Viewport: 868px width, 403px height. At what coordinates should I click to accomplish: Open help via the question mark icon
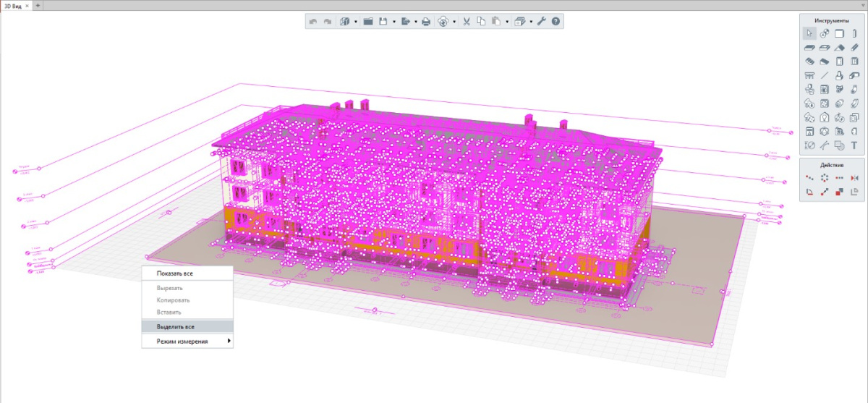click(556, 22)
